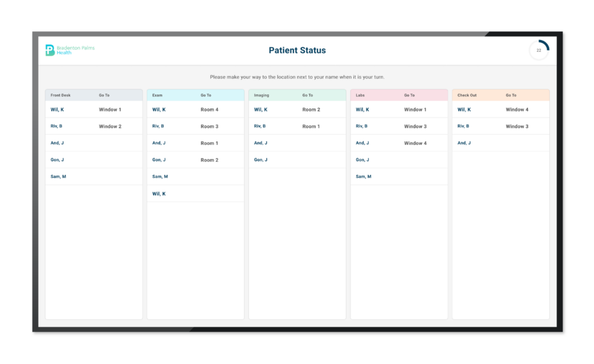Screen dimensions: 594x364
Task: Click Window 1 in the Labs column
Action: tap(415, 110)
